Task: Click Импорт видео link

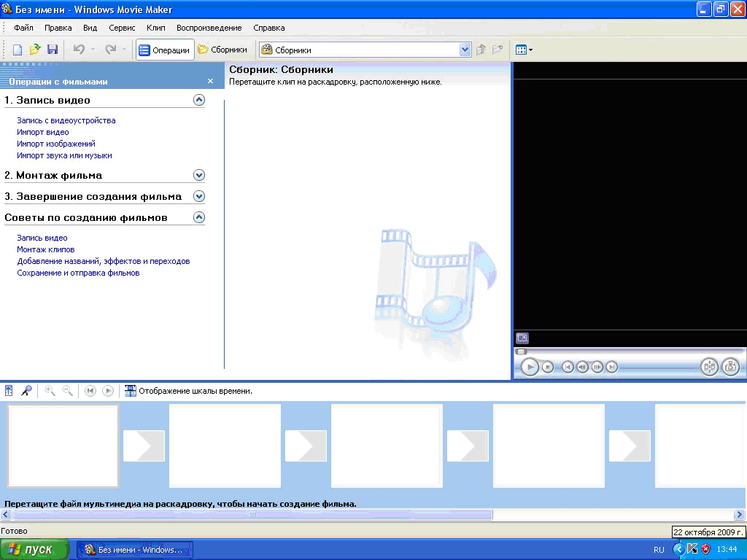Action: pos(43,133)
